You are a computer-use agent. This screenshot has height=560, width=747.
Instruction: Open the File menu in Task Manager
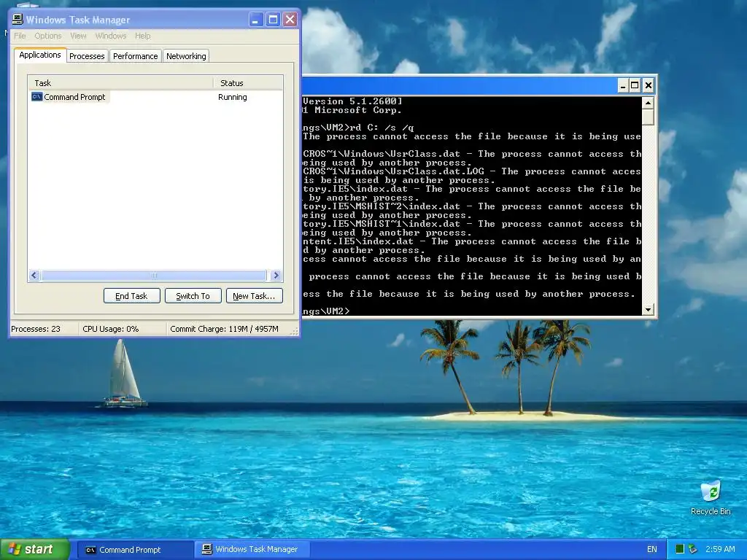pos(20,36)
